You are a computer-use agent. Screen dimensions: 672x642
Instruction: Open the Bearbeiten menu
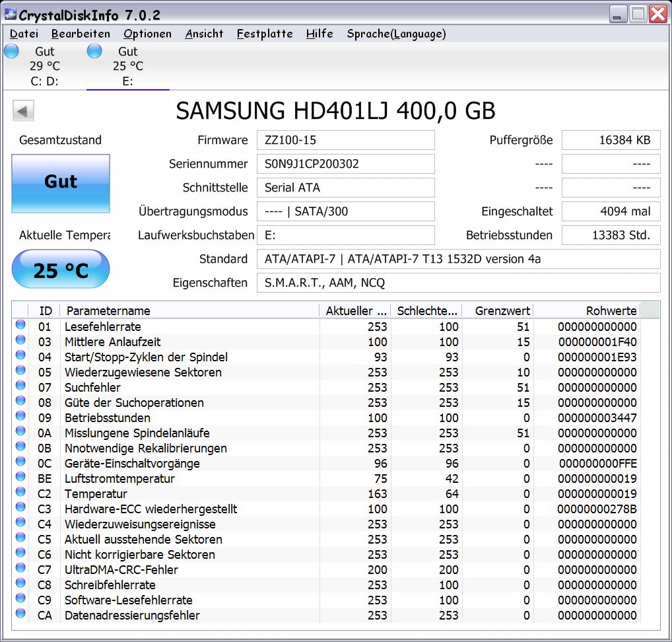[x=81, y=34]
